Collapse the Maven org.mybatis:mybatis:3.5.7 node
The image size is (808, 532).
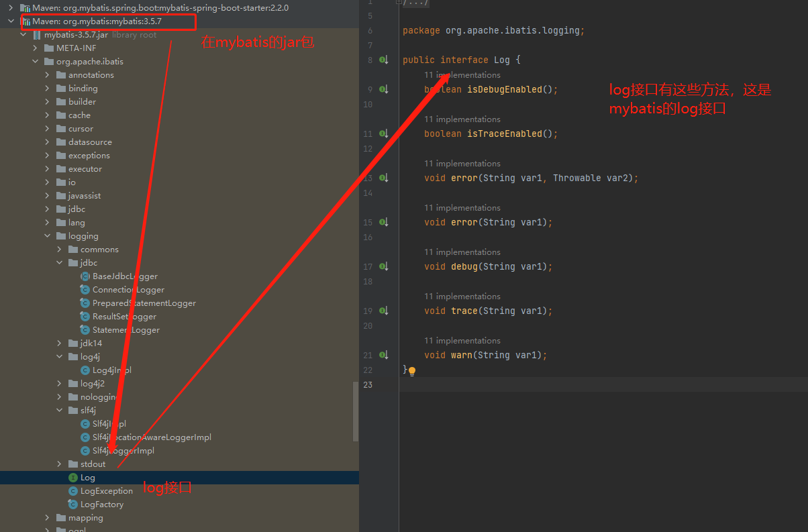(11, 21)
